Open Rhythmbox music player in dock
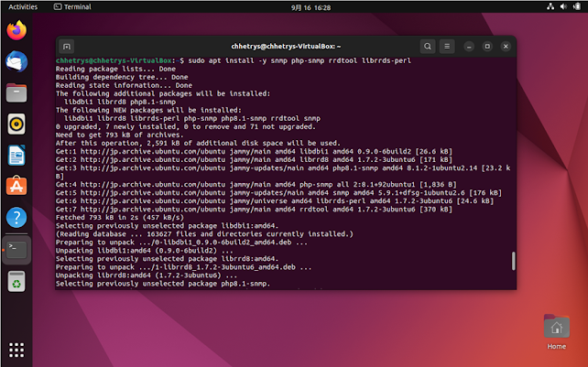588x367 pixels. (16, 124)
